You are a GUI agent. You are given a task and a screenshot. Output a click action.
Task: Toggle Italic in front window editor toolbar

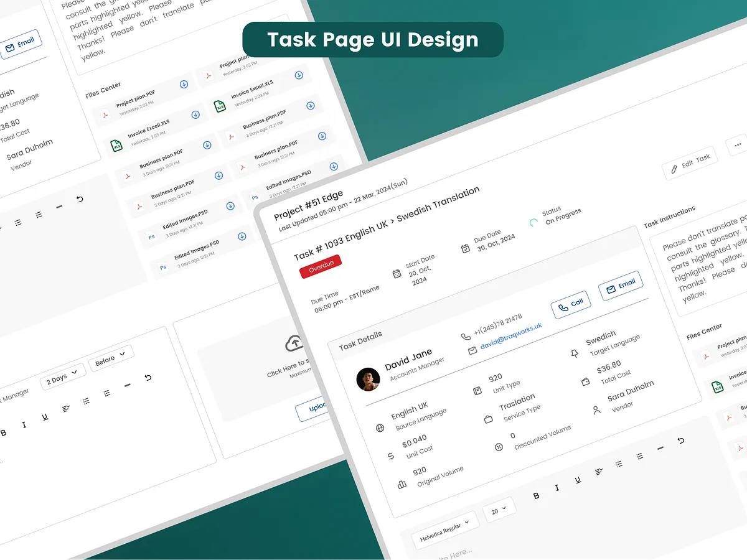tap(557, 488)
